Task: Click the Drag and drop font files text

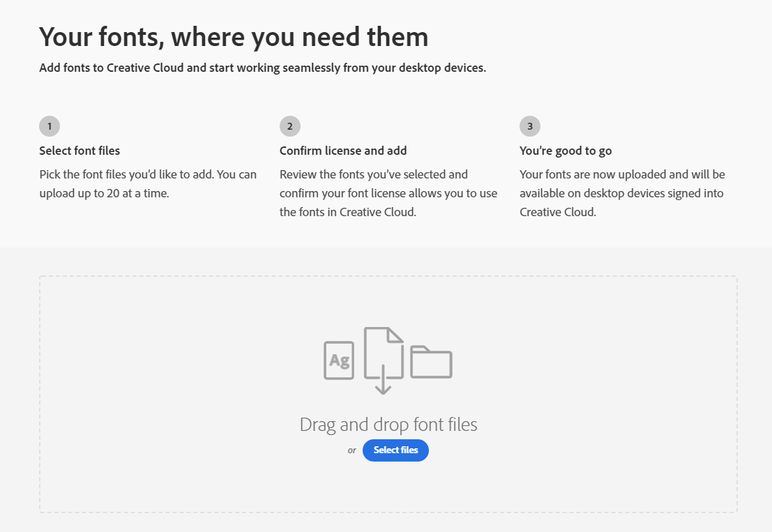Action: click(388, 424)
